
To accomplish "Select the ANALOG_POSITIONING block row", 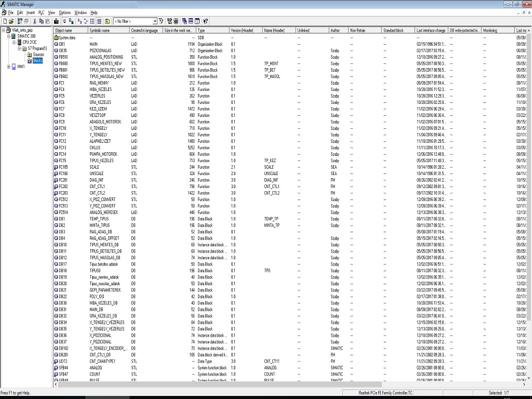I will pyautogui.click(x=290, y=57).
